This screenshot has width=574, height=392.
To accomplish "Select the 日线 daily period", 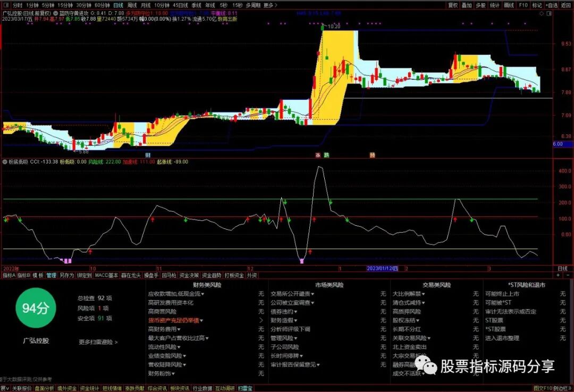I will [118, 5].
